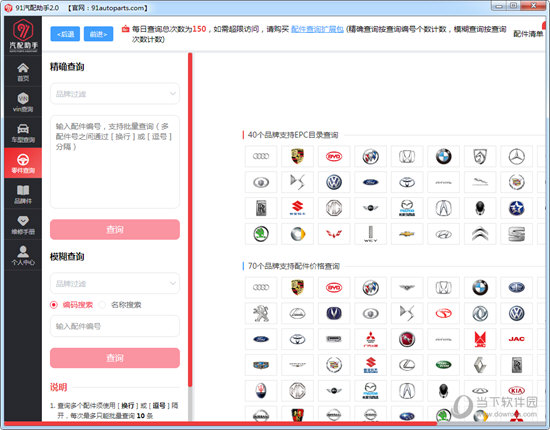Go forward with the 前进> button
The height and width of the screenshot is (430, 550).
pyautogui.click(x=99, y=34)
